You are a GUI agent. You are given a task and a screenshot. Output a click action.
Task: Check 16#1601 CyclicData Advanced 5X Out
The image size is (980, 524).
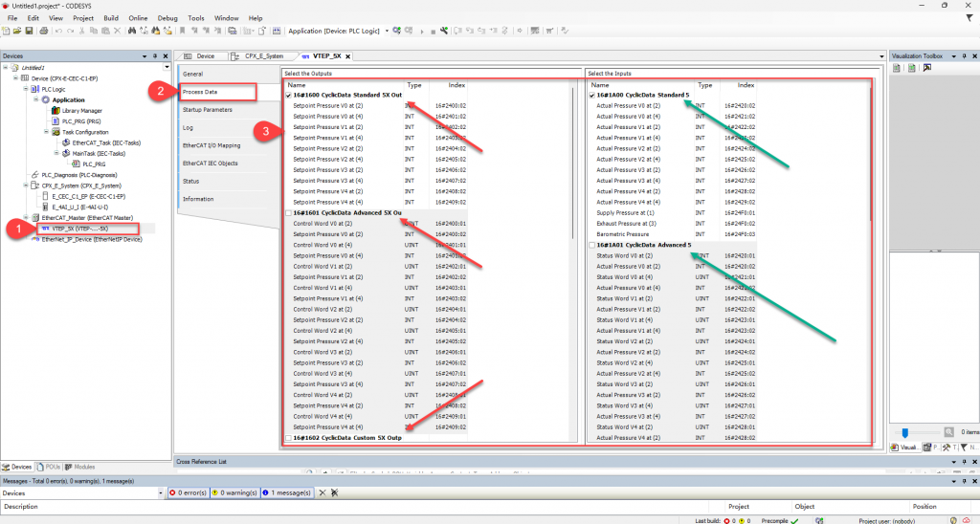click(x=288, y=213)
